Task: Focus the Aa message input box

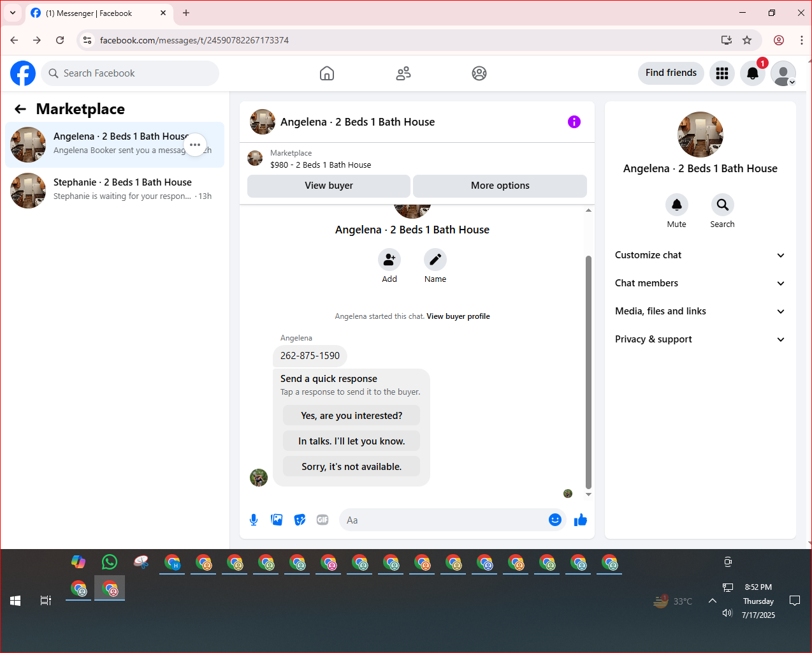Action: click(x=445, y=520)
